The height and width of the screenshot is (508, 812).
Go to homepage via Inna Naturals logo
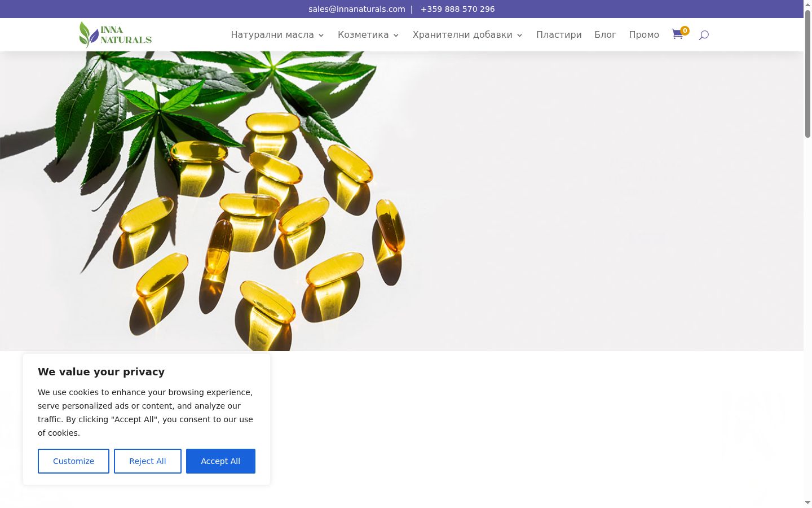(x=116, y=34)
